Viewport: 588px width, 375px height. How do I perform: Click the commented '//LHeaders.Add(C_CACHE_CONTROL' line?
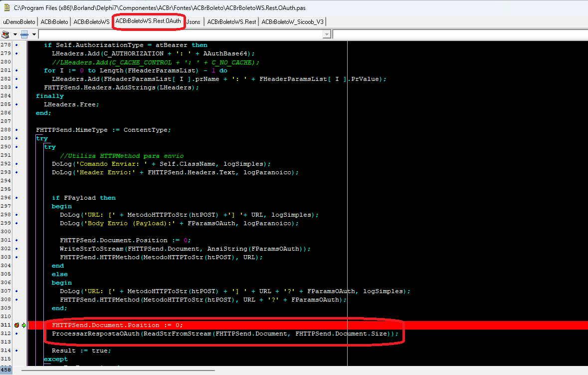156,62
